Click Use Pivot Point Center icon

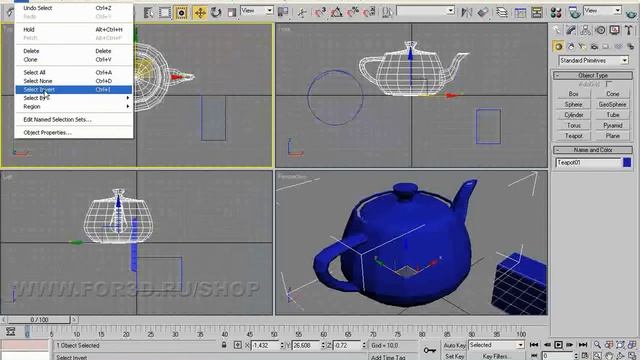(283, 13)
